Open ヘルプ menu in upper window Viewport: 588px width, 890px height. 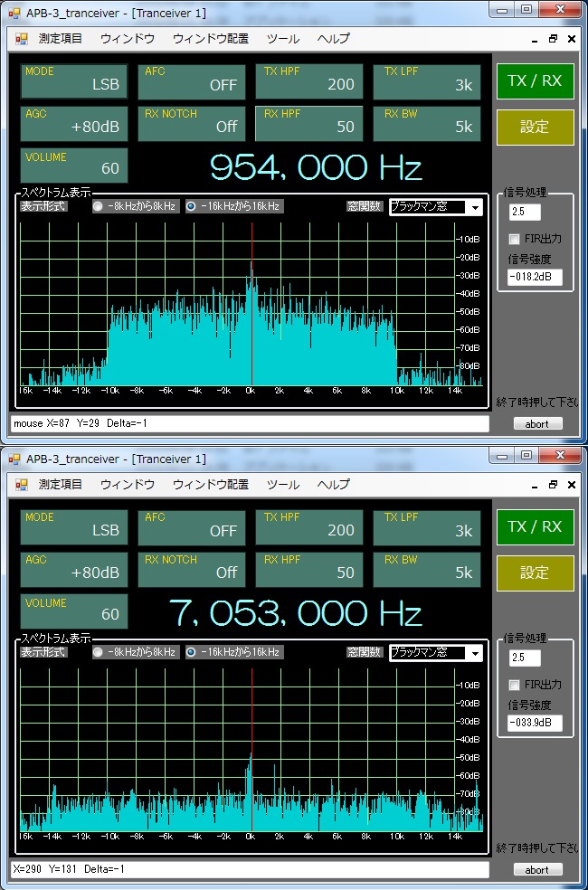point(333,39)
